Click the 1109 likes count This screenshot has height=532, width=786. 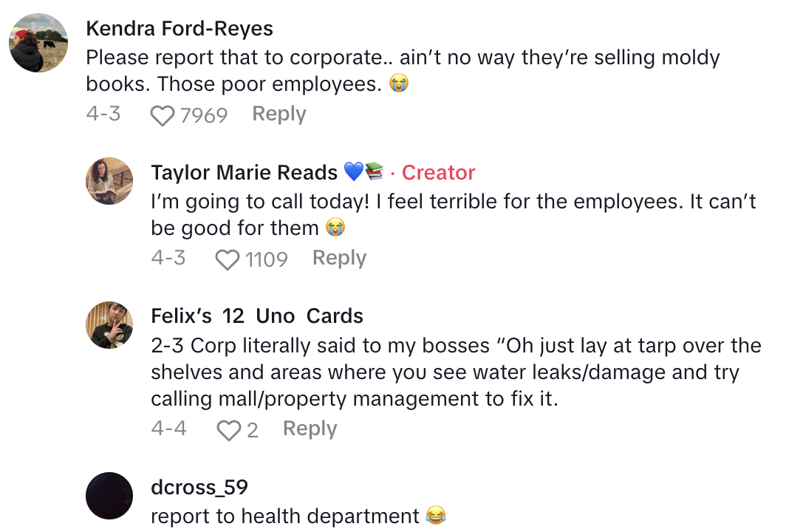pyautogui.click(x=266, y=259)
